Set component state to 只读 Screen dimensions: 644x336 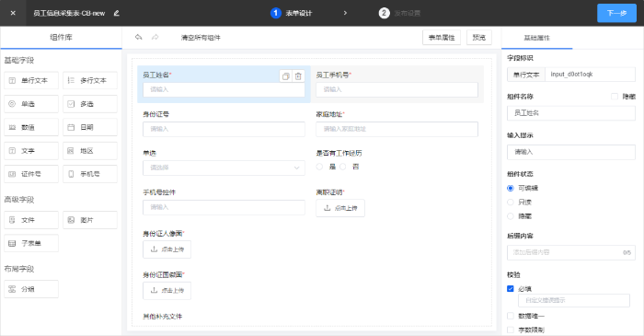point(511,203)
